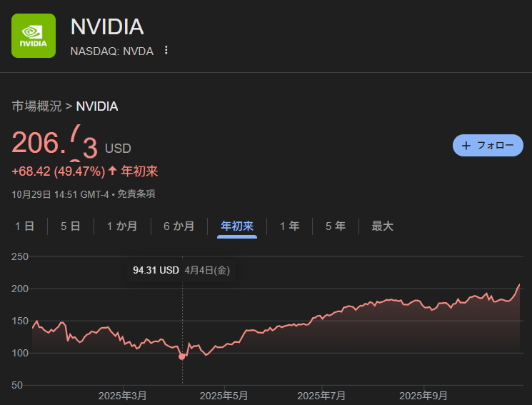This screenshot has height=405, width=532.
Task: Open the 免責条項 disclaimer link
Action: tap(136, 194)
